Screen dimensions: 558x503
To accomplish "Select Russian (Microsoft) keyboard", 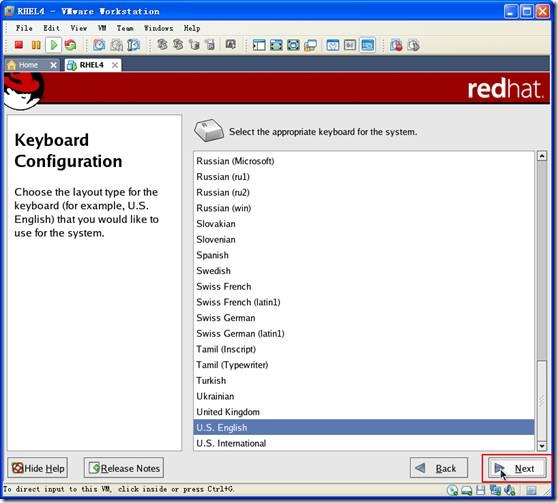I will pos(364,161).
